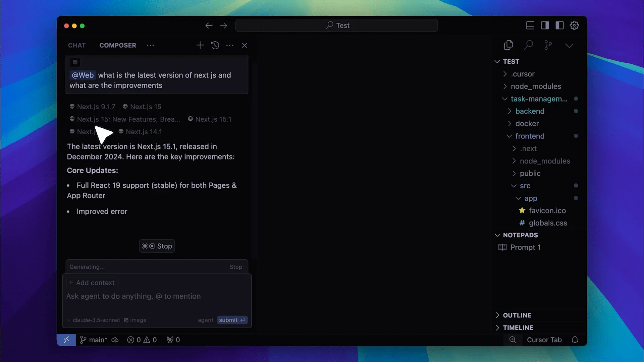
Task: Click the Stop button with shortcut keys
Action: [157, 246]
